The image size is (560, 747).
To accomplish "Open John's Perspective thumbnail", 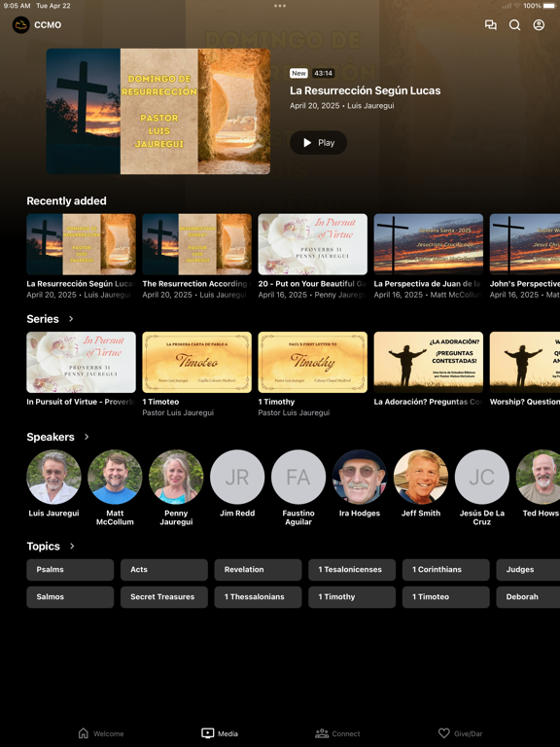I will click(x=525, y=244).
